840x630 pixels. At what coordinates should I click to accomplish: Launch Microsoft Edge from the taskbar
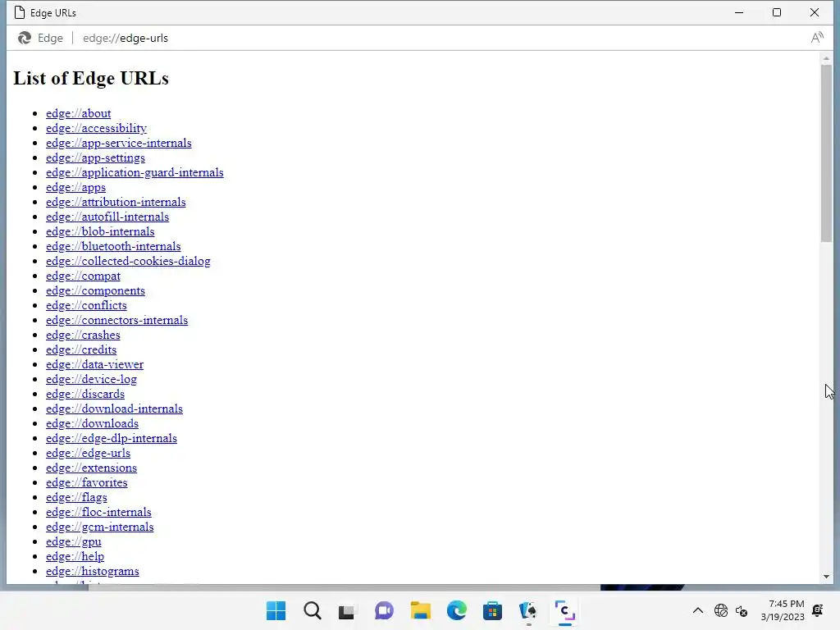click(x=456, y=610)
